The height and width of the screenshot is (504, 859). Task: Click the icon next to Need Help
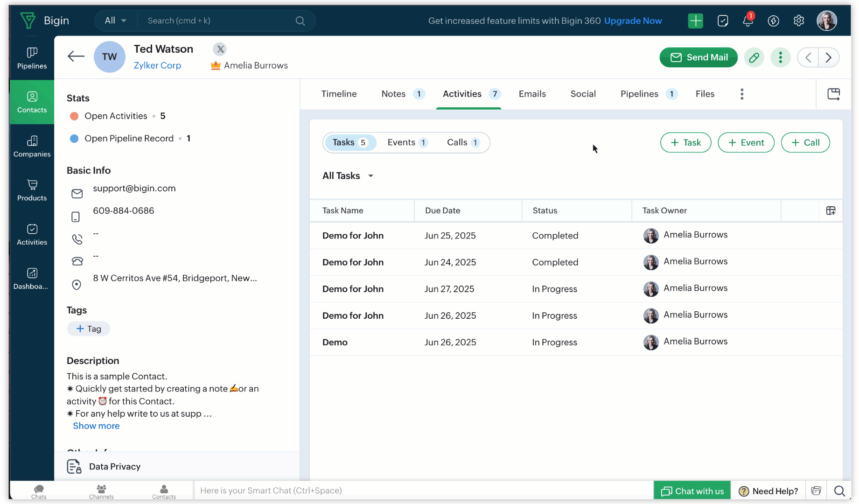(x=816, y=491)
